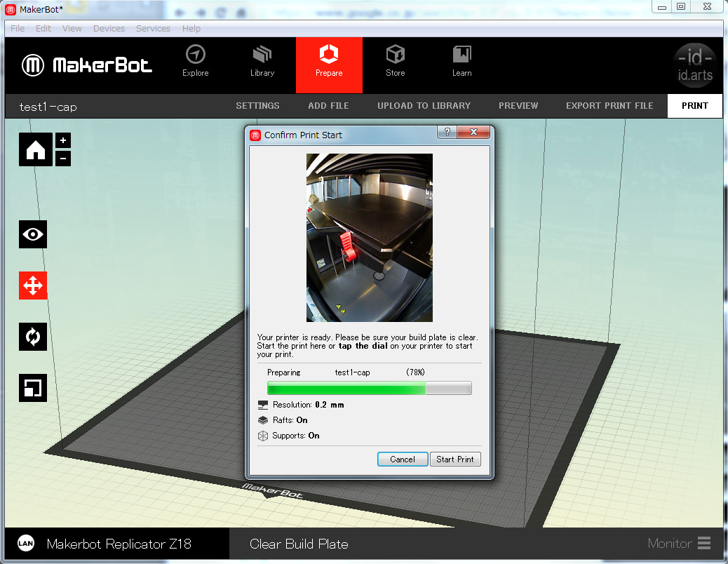This screenshot has width=728, height=564.
Task: Open the Explore section
Action: (x=195, y=63)
